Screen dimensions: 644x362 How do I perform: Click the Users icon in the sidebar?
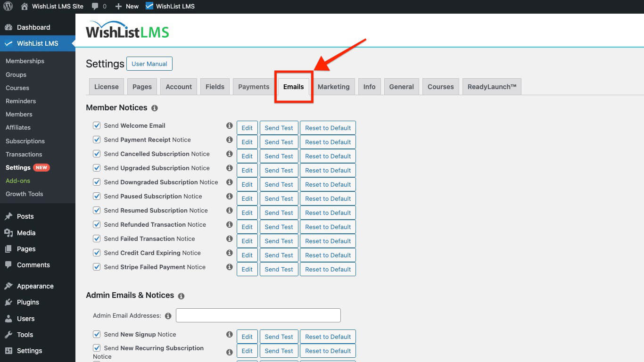point(8,319)
